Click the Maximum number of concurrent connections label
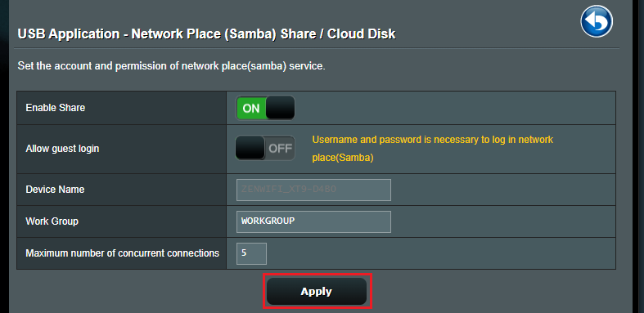The height and width of the screenshot is (313, 644). (123, 253)
